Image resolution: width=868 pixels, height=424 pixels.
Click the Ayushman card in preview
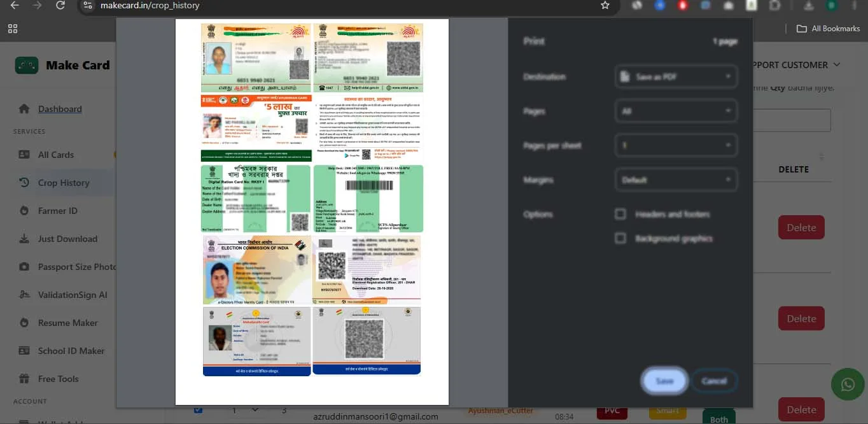(x=256, y=128)
